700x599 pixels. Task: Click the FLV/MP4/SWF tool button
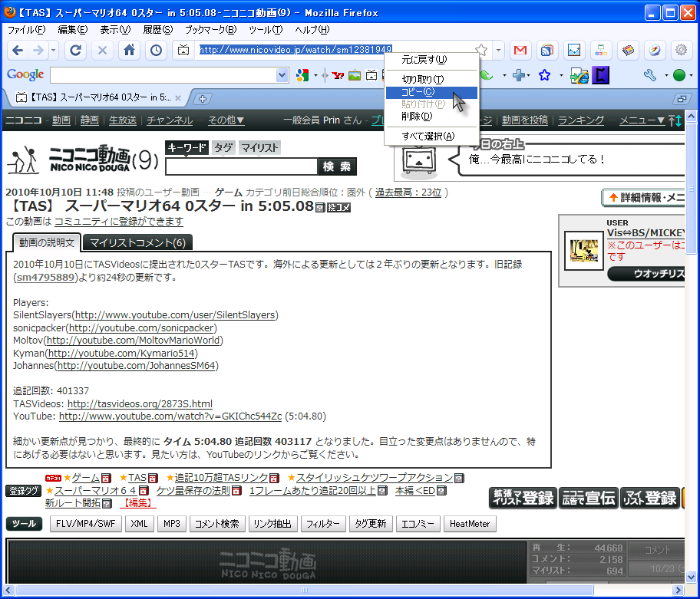(x=84, y=524)
